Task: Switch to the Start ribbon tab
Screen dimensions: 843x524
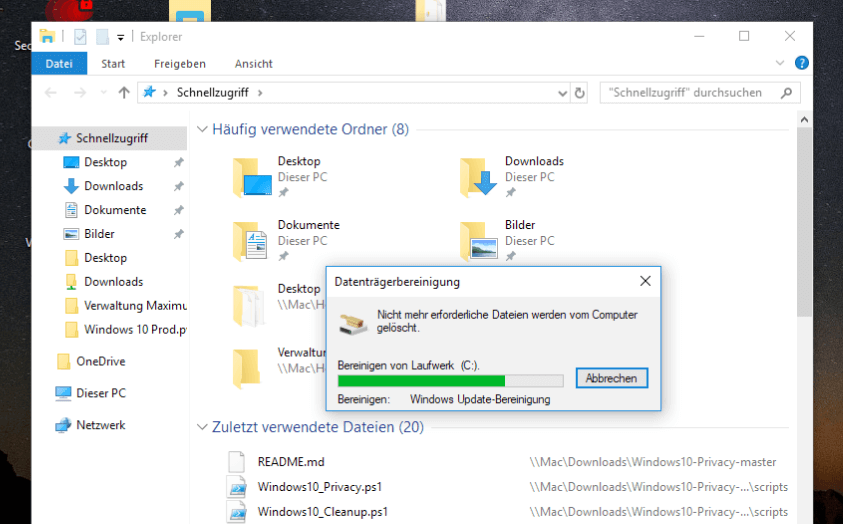Action: click(x=113, y=63)
